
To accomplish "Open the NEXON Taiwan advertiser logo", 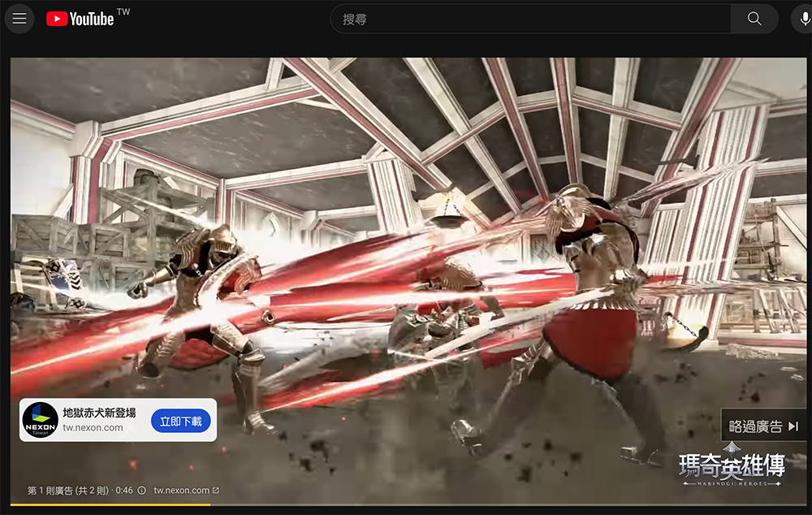I will 41,420.
